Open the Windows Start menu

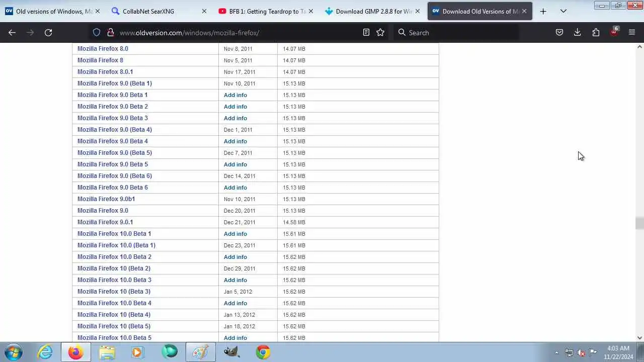14,352
